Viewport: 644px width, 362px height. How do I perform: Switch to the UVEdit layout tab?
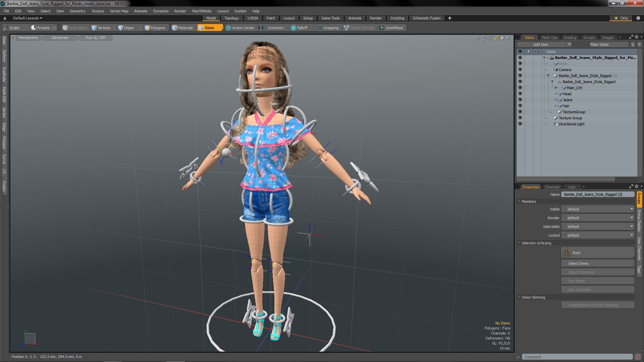tap(253, 18)
